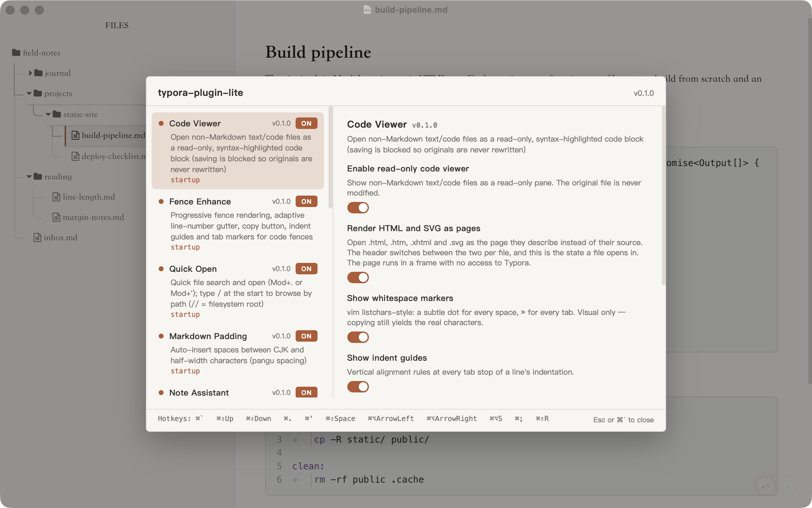Viewport: 812px width, 508px height.
Task: Click 'cp -R static/ public/' code line
Action: click(x=372, y=439)
